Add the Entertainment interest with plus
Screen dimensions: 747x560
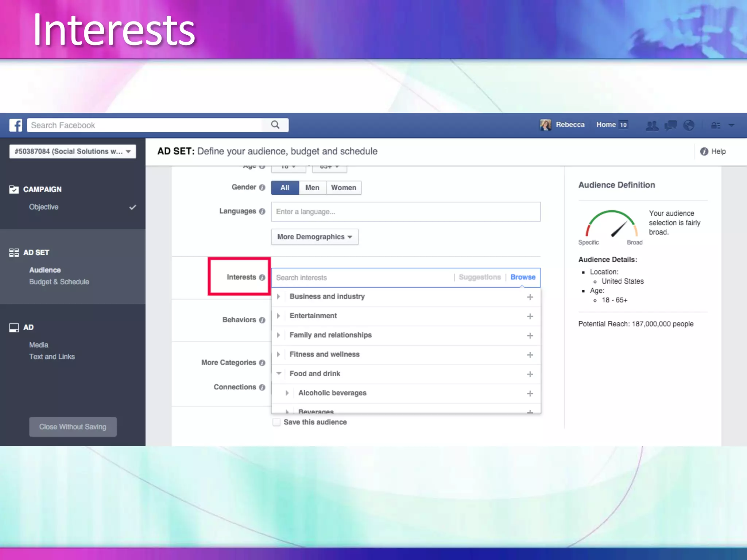pos(530,316)
